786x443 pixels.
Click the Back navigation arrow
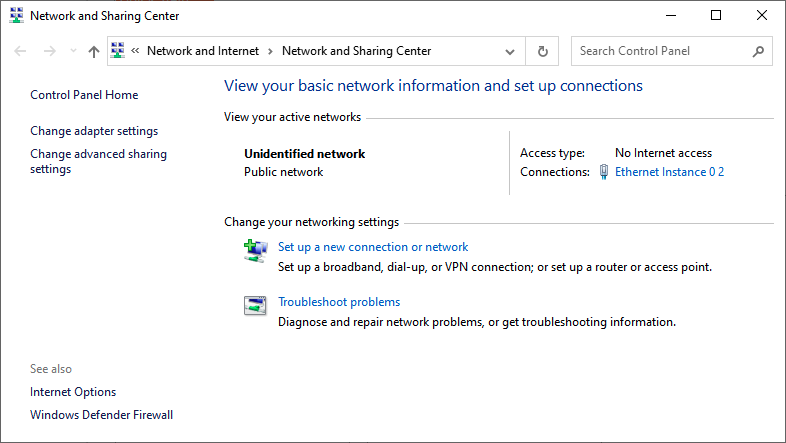click(20, 51)
